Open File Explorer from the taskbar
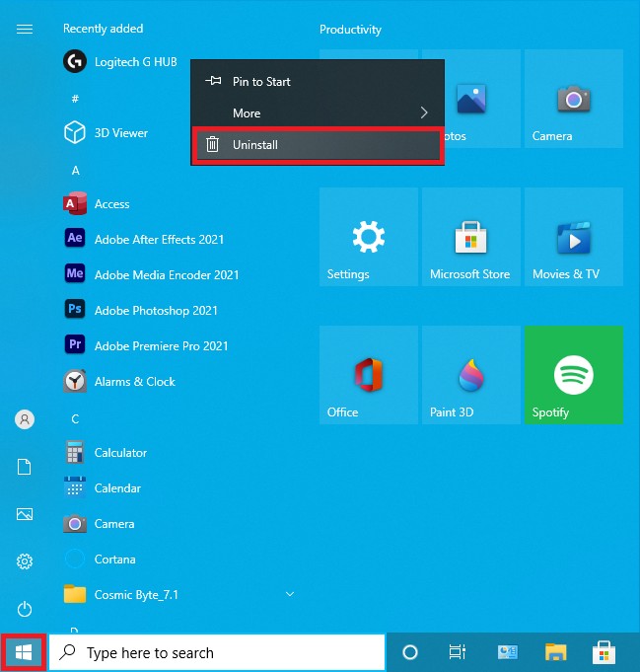 (555, 652)
